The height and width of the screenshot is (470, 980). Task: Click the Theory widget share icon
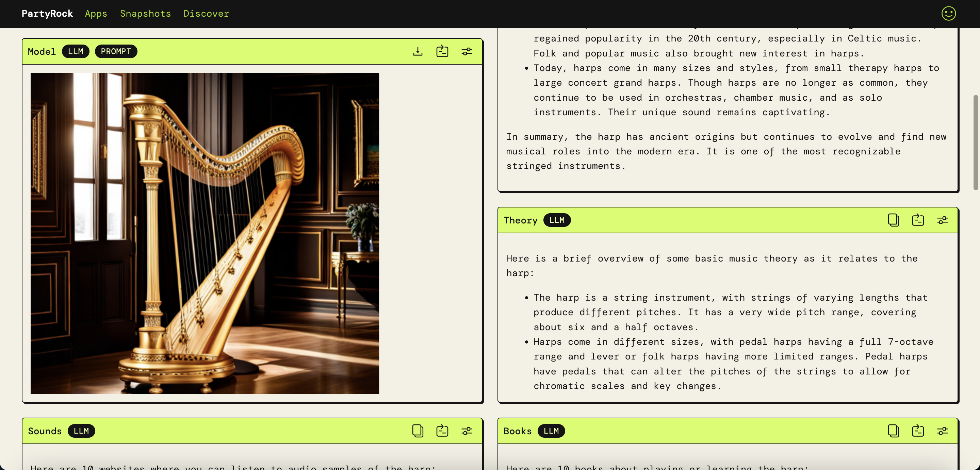point(918,220)
